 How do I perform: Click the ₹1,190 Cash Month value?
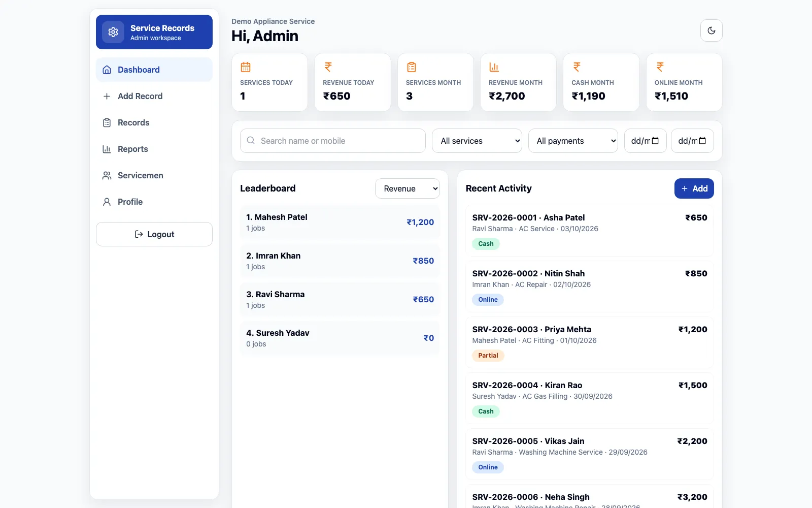588,96
